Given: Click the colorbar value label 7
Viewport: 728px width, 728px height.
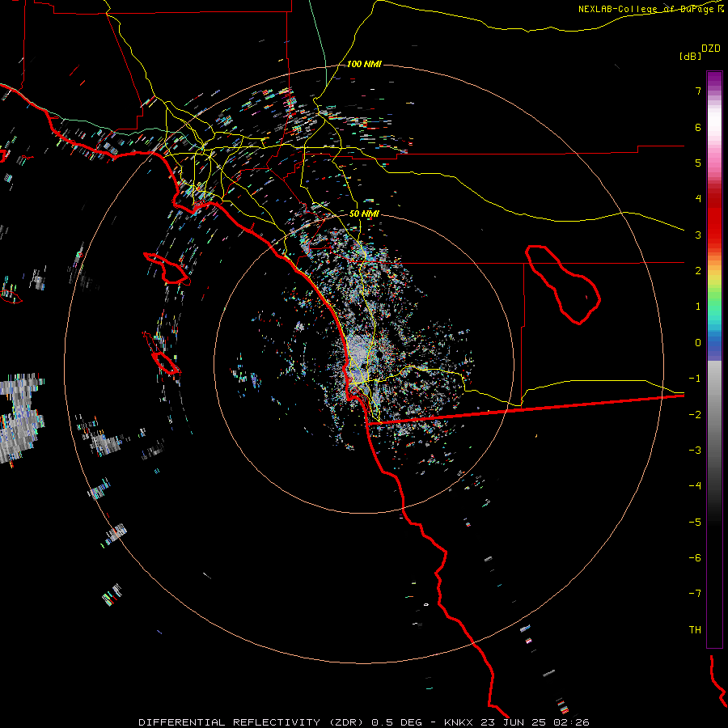Looking at the screenshot, I should [x=698, y=91].
